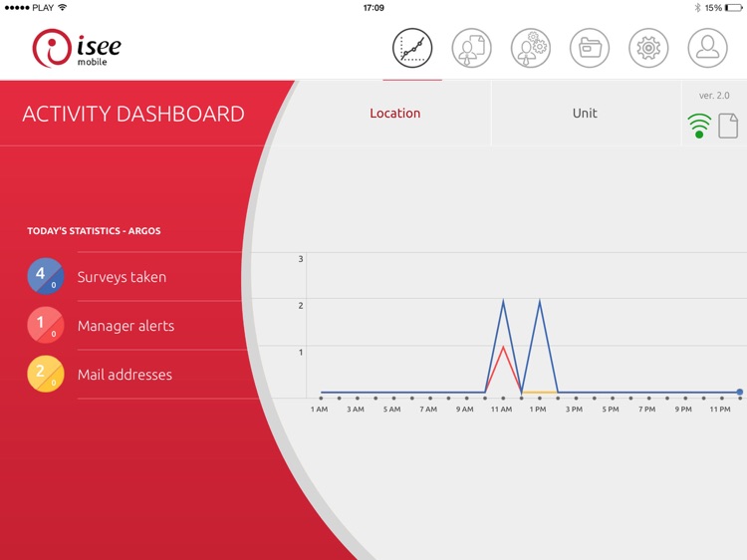Tap the Bluetooth icon in status bar

(x=697, y=8)
